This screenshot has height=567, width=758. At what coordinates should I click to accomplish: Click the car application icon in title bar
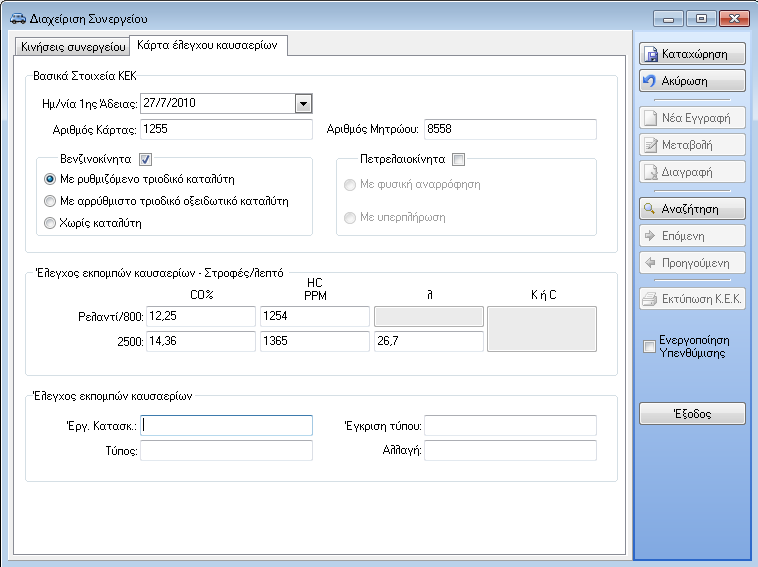pyautogui.click(x=18, y=18)
